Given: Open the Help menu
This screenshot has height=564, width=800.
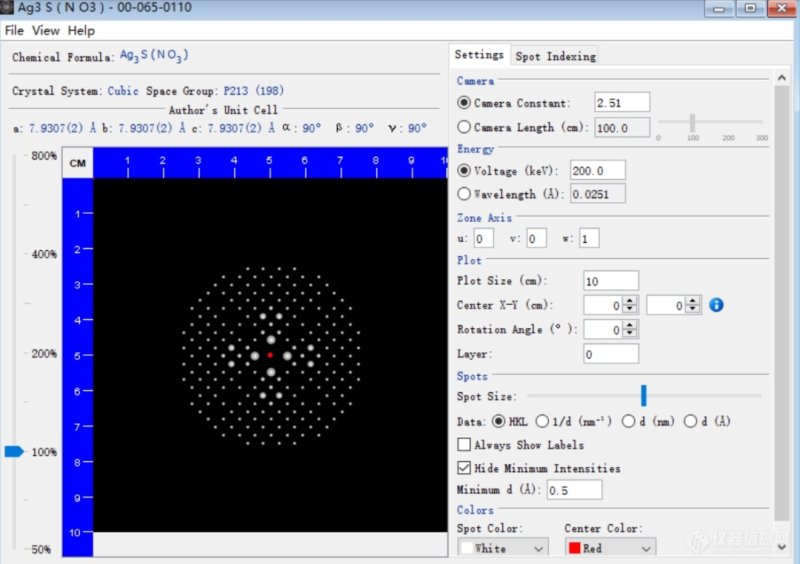Looking at the screenshot, I should [x=82, y=31].
